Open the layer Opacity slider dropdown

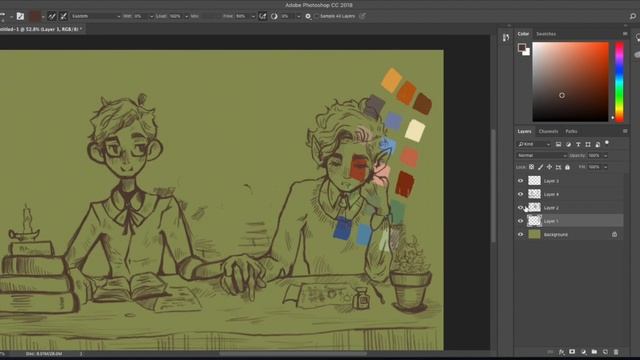pyautogui.click(x=605, y=156)
